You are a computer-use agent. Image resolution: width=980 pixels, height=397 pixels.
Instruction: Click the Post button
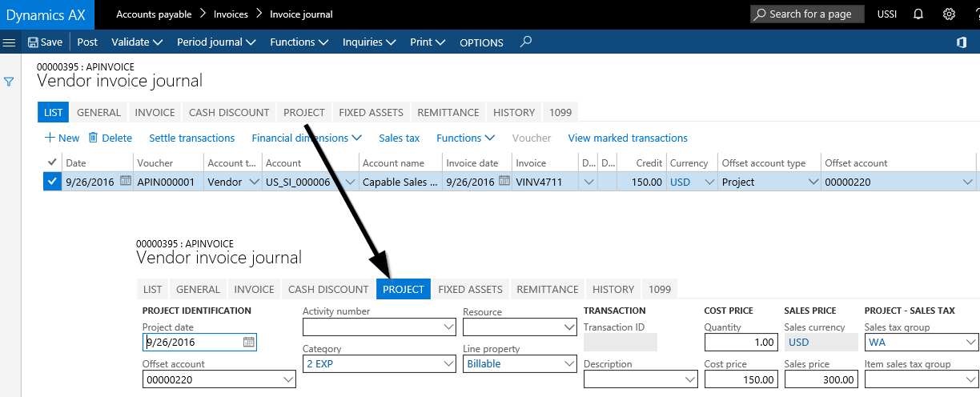coord(87,42)
